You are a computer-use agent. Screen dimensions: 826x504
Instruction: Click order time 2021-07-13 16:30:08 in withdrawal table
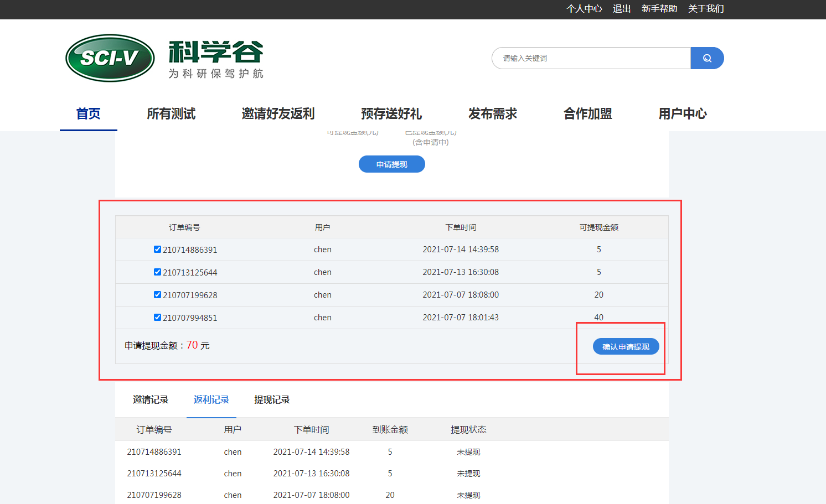point(461,272)
